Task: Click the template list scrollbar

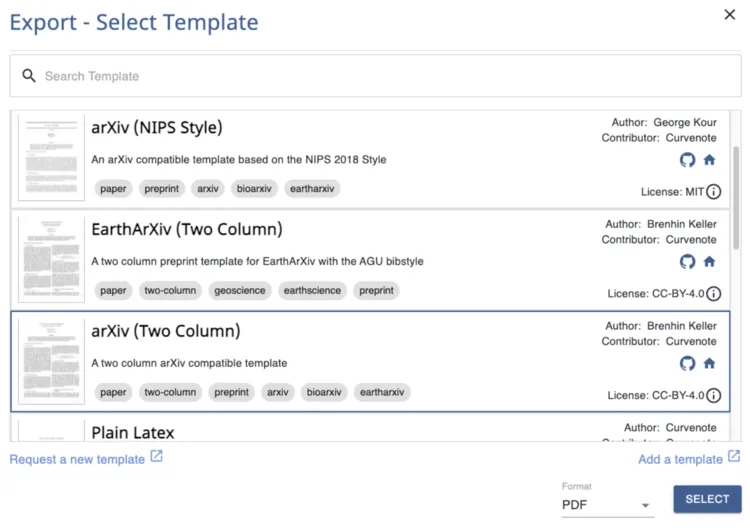Action: click(x=736, y=200)
